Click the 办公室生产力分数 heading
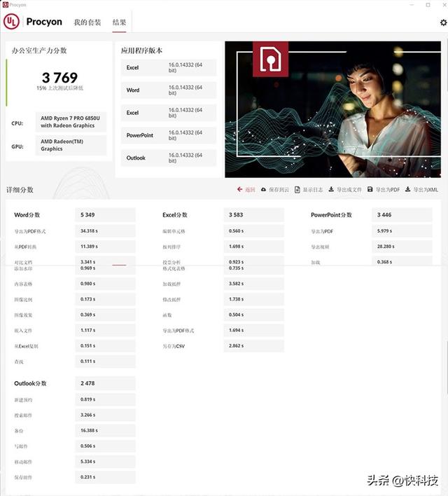The height and width of the screenshot is (496, 448). pos(39,50)
